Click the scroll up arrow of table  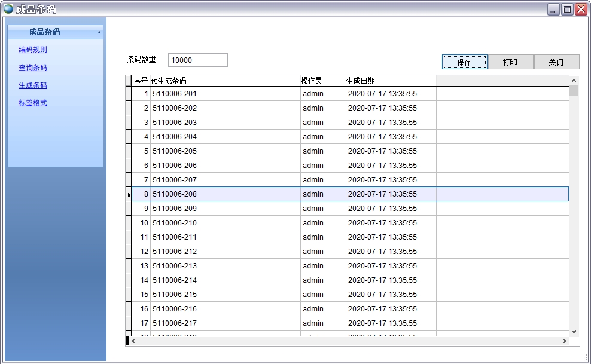pyautogui.click(x=574, y=81)
